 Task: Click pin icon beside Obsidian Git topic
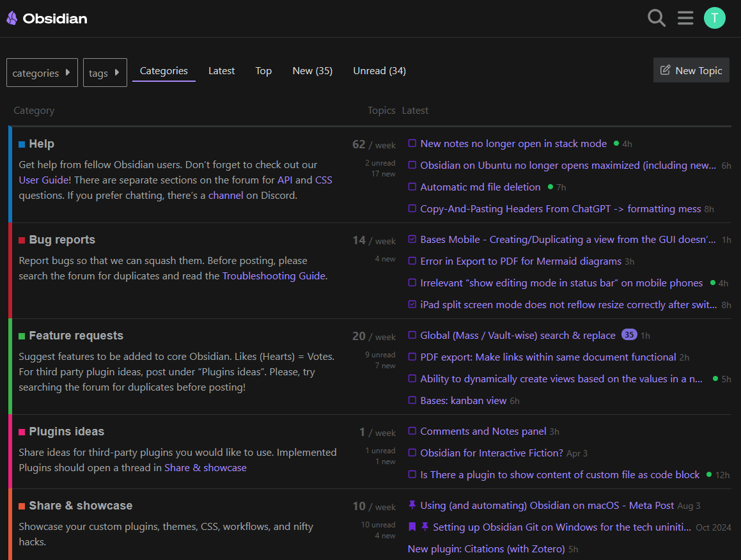[x=425, y=527]
